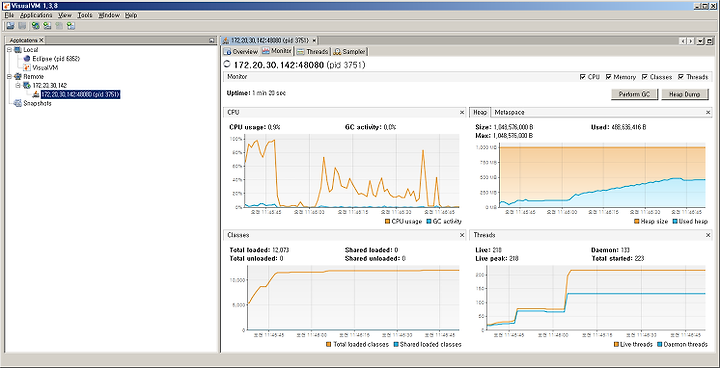Click the CPU usage legend swatch
The image size is (720, 368).
point(388,221)
